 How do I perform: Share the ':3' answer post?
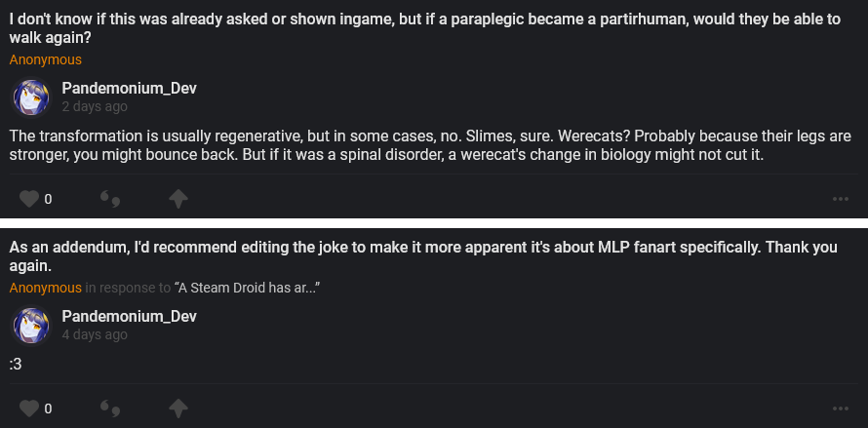click(x=178, y=408)
